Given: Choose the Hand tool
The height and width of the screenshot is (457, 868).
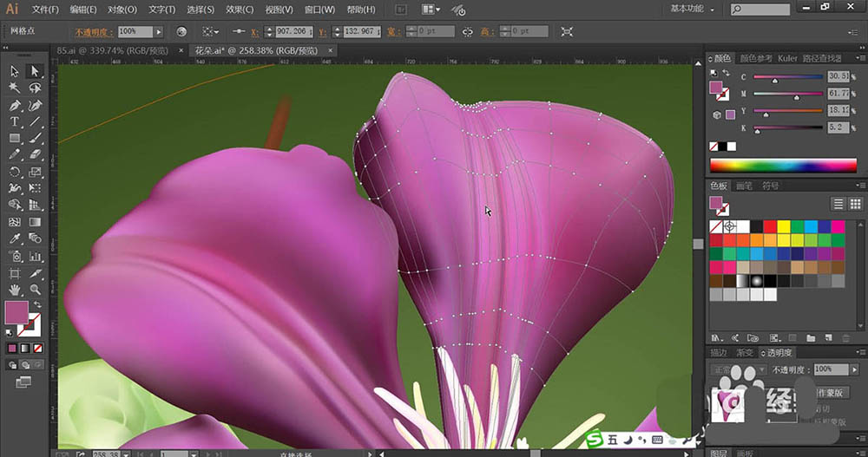Looking at the screenshot, I should pos(15,290).
